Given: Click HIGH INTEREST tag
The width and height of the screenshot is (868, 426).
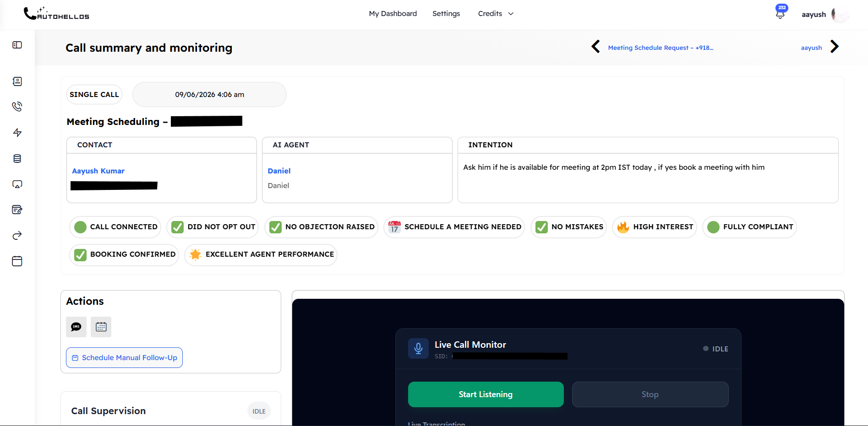Looking at the screenshot, I should (x=654, y=227).
